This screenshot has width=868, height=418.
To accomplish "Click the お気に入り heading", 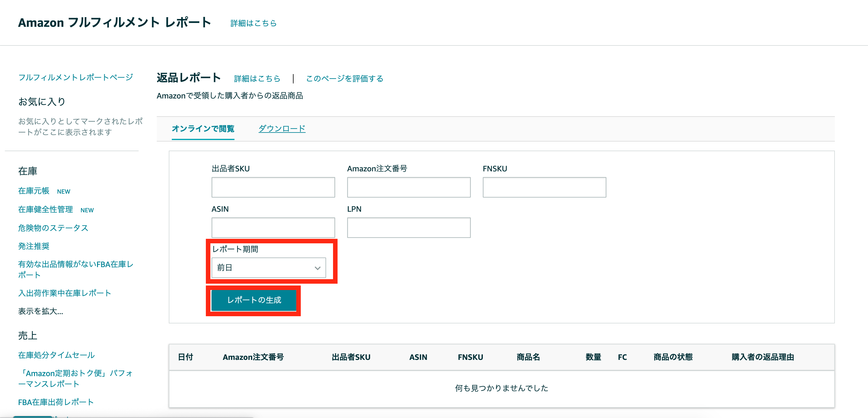I will (x=42, y=101).
